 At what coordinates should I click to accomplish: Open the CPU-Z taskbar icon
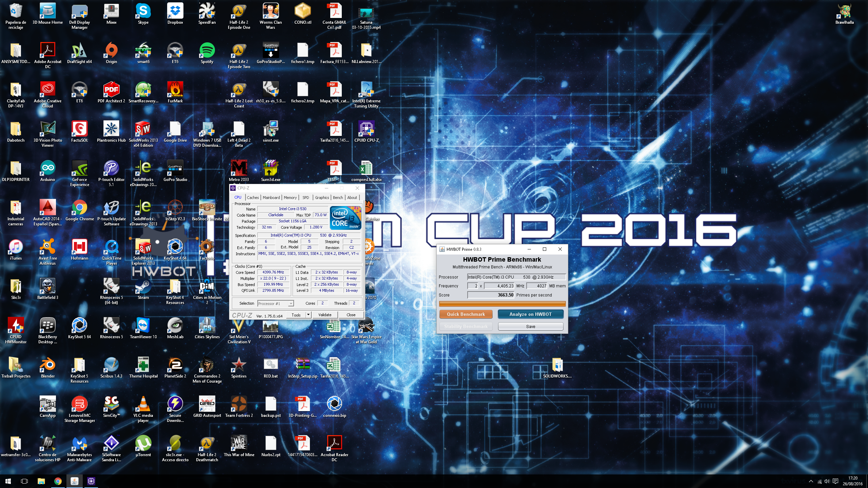coord(91,481)
